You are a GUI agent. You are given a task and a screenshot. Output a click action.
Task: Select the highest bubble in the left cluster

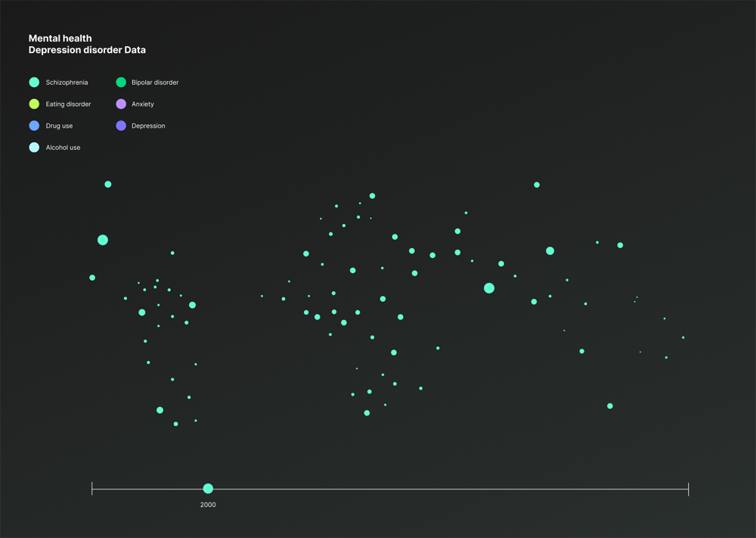coord(108,185)
